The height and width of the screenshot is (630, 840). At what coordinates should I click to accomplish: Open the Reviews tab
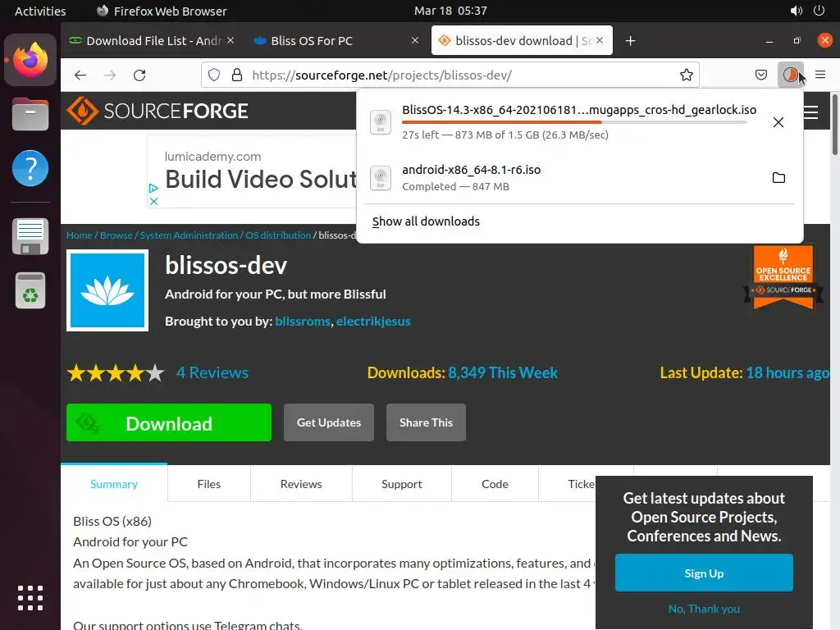(301, 484)
